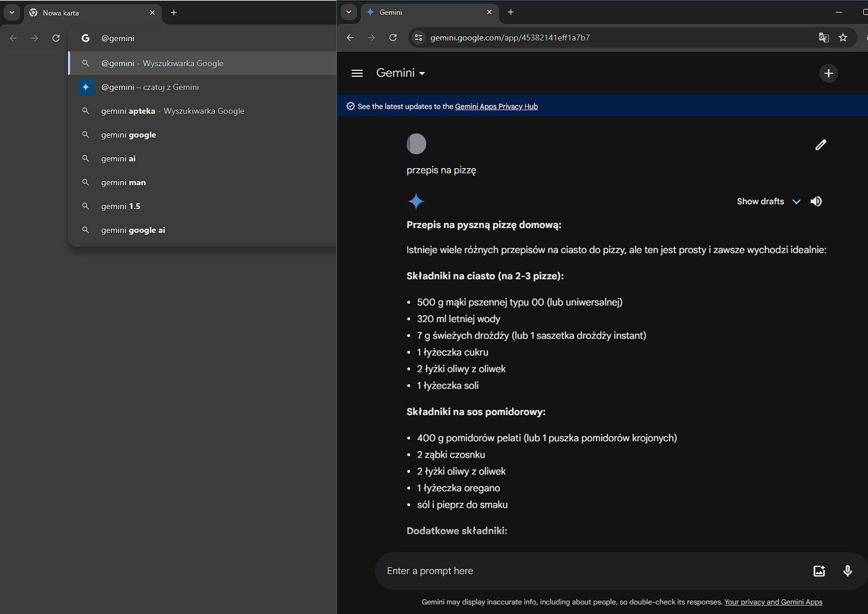The height and width of the screenshot is (614, 868).
Task: Start a new chat with plus icon
Action: [828, 73]
